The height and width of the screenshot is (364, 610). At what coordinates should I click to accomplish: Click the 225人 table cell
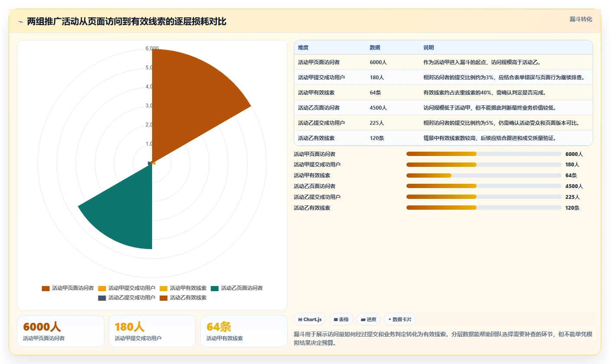[376, 123]
